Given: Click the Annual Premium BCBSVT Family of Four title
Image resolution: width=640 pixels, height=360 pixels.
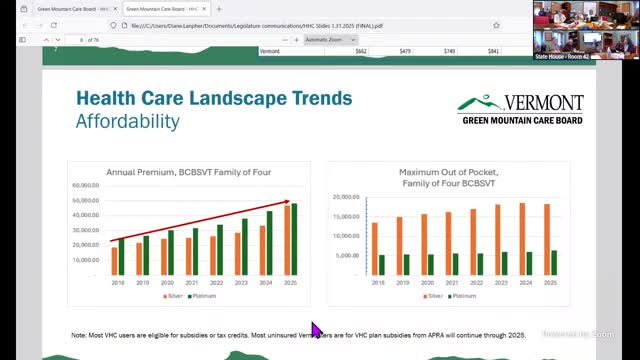Looking at the screenshot, I should tap(189, 172).
